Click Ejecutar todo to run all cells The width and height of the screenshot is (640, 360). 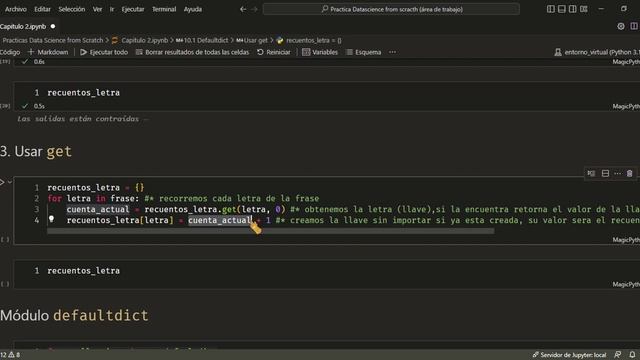pos(104,52)
